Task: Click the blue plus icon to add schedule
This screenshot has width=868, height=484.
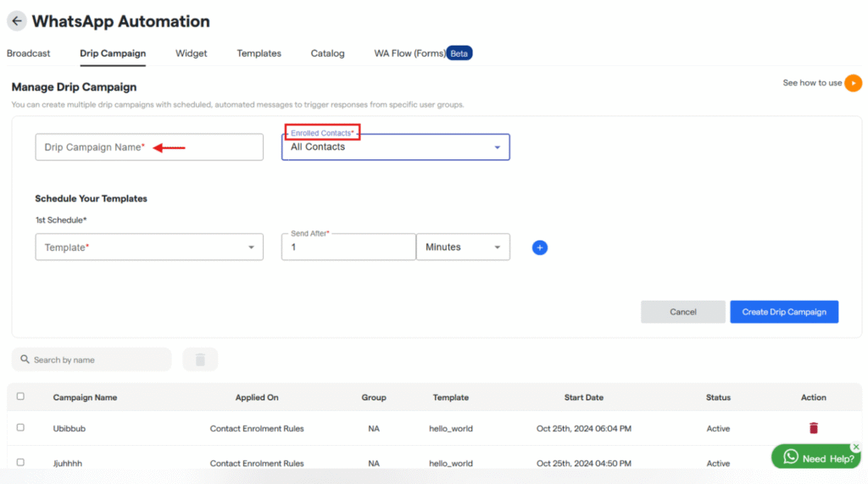Action: [540, 248]
